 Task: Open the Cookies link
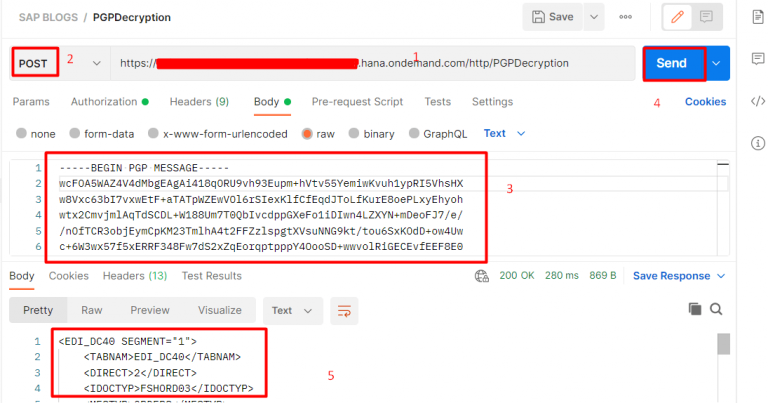(x=705, y=101)
